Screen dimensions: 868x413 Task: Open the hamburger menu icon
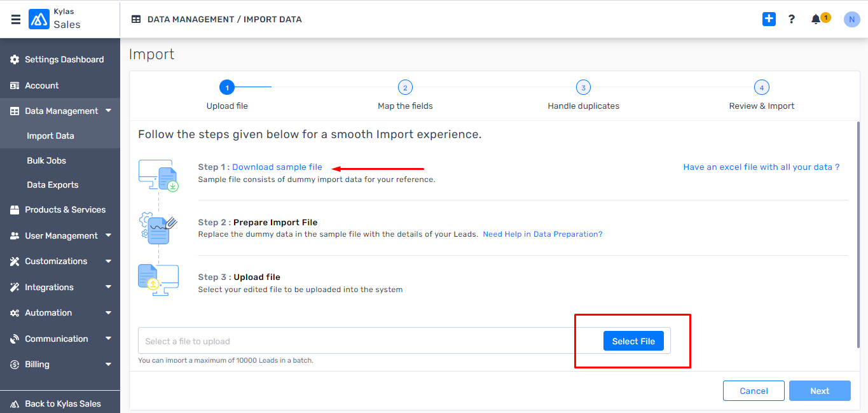16,20
